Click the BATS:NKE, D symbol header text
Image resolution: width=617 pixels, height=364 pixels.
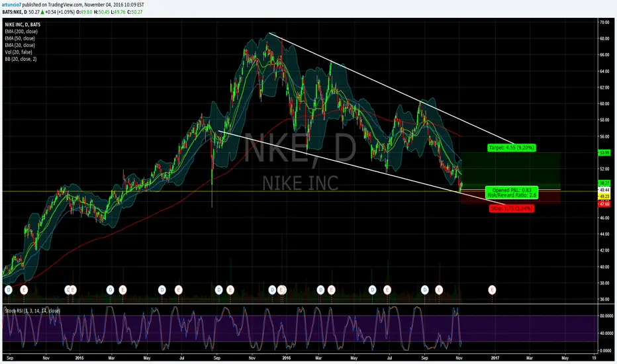click(x=15, y=12)
